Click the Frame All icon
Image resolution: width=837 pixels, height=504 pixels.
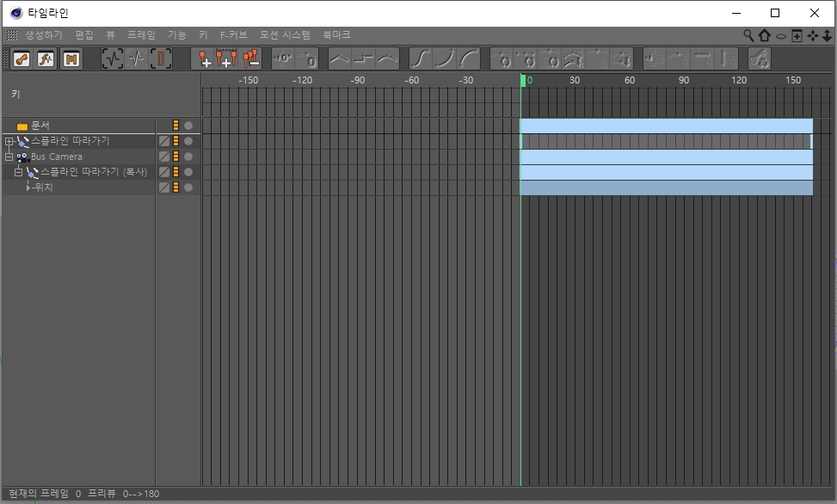click(112, 58)
